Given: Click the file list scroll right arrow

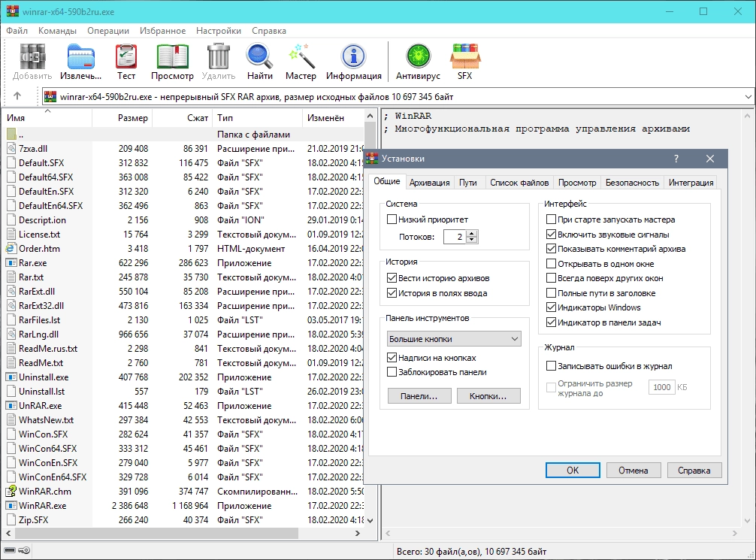Looking at the screenshot, I should click(x=357, y=534).
